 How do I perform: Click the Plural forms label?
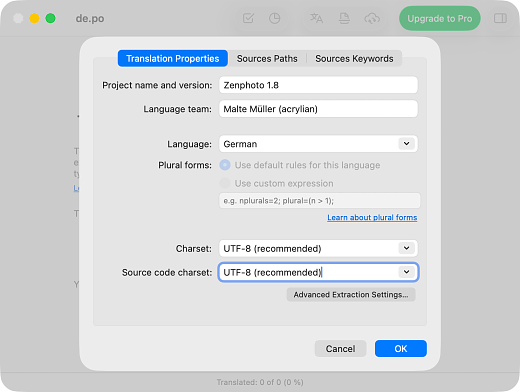pyautogui.click(x=185, y=165)
